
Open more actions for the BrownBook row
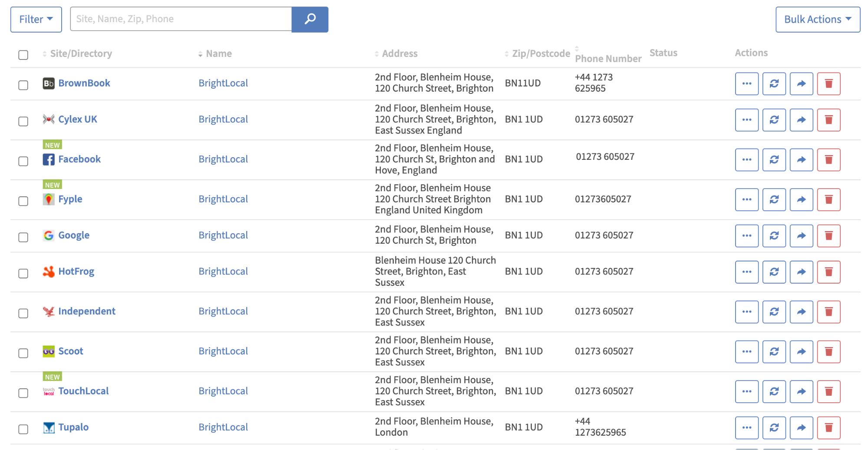746,83
